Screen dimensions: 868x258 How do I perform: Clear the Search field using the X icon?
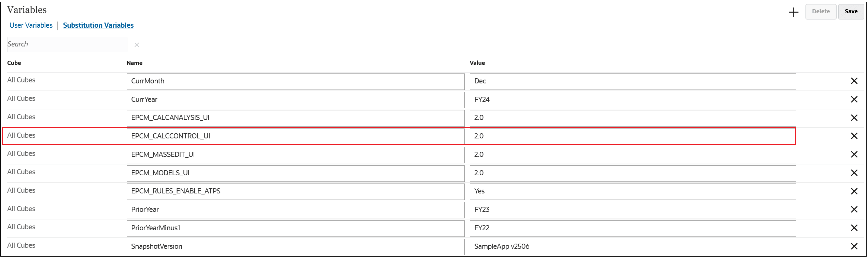(x=137, y=44)
